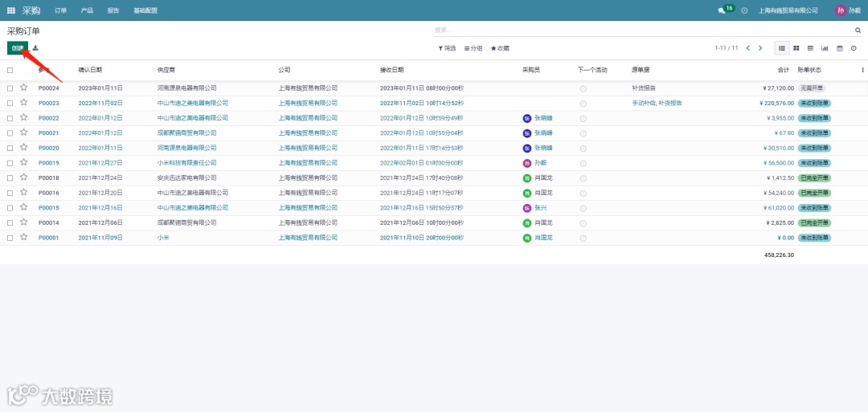Click the total 458,226.30 footer value

779,255
